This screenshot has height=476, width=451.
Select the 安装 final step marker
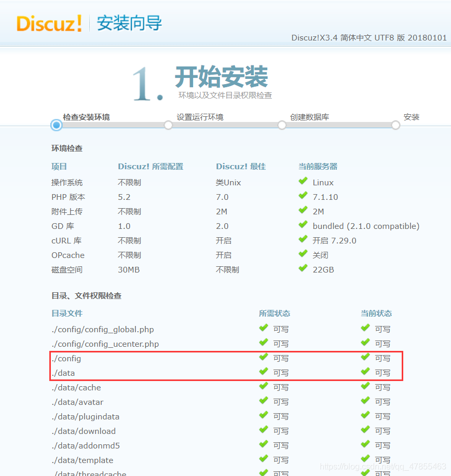[x=395, y=125]
